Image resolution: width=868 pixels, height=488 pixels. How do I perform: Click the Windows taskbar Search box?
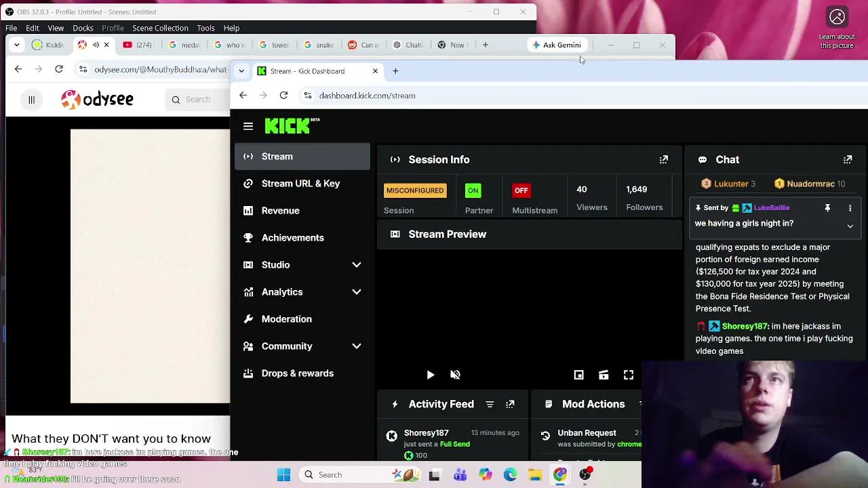(359, 475)
